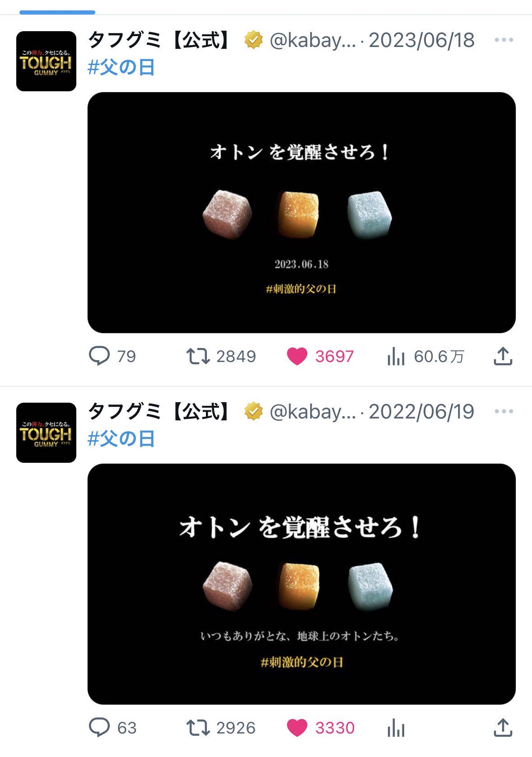Retweet the 2022/06/19 tweet with 2926 retweets
The width and height of the screenshot is (532, 757).
pos(221,728)
